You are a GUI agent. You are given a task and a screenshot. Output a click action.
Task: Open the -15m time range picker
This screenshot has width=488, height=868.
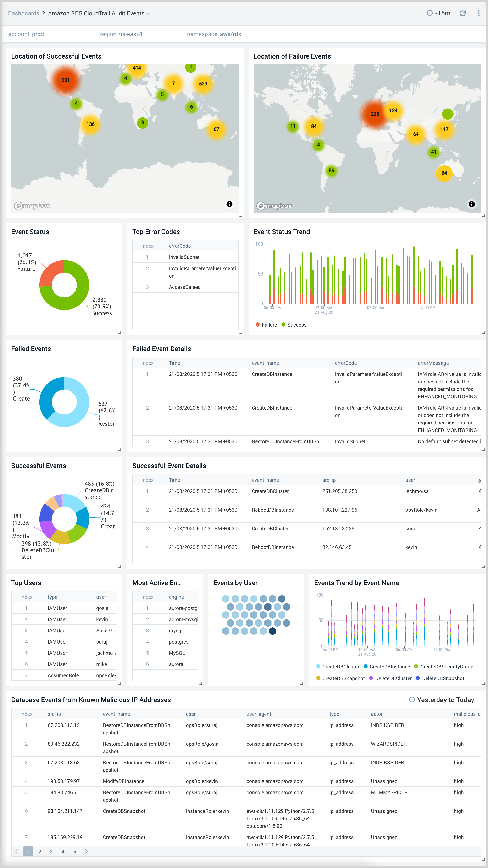coord(438,13)
